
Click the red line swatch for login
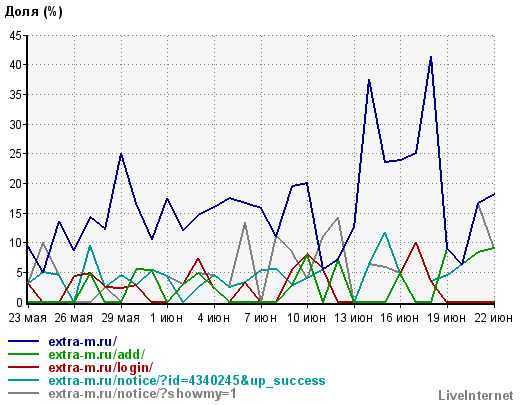coord(24,367)
